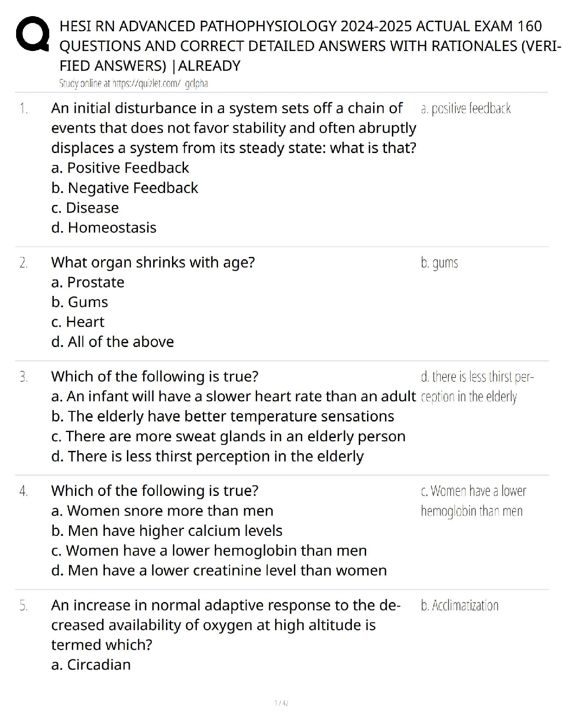Select 'b. Men have higher calcium levels'
This screenshot has height=728, width=563.
(x=167, y=531)
